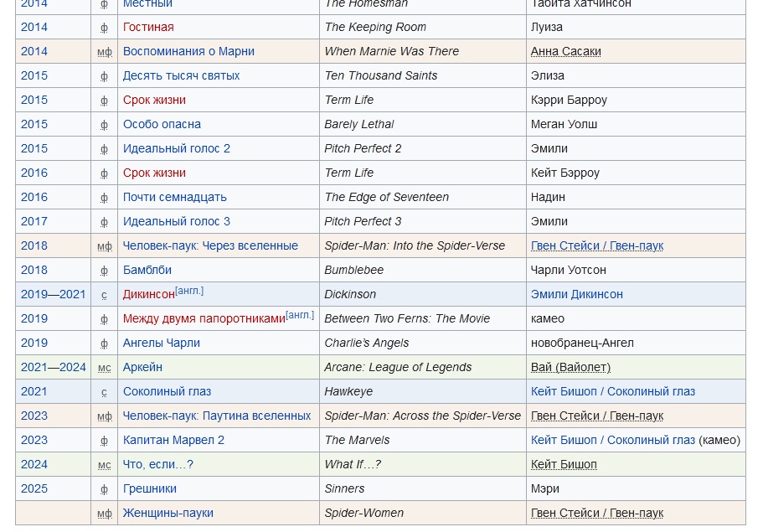
Task: Select original title "Spider-Women"
Action: [x=364, y=514]
